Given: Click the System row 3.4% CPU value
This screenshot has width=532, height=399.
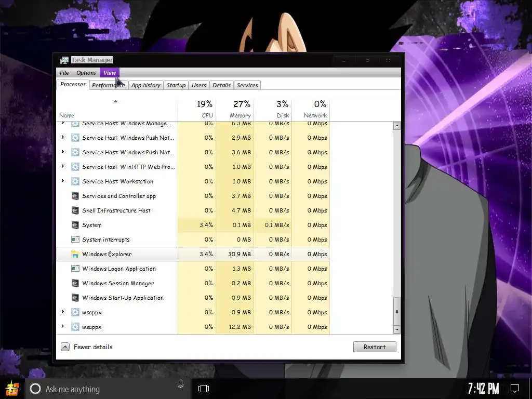Looking at the screenshot, I should [x=206, y=225].
